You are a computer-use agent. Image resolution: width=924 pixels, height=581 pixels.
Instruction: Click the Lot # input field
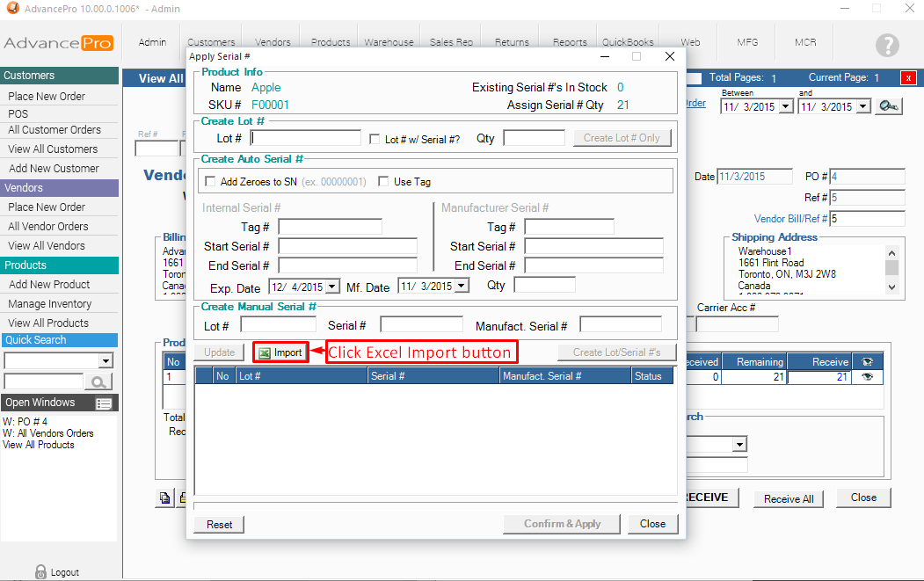(x=306, y=138)
